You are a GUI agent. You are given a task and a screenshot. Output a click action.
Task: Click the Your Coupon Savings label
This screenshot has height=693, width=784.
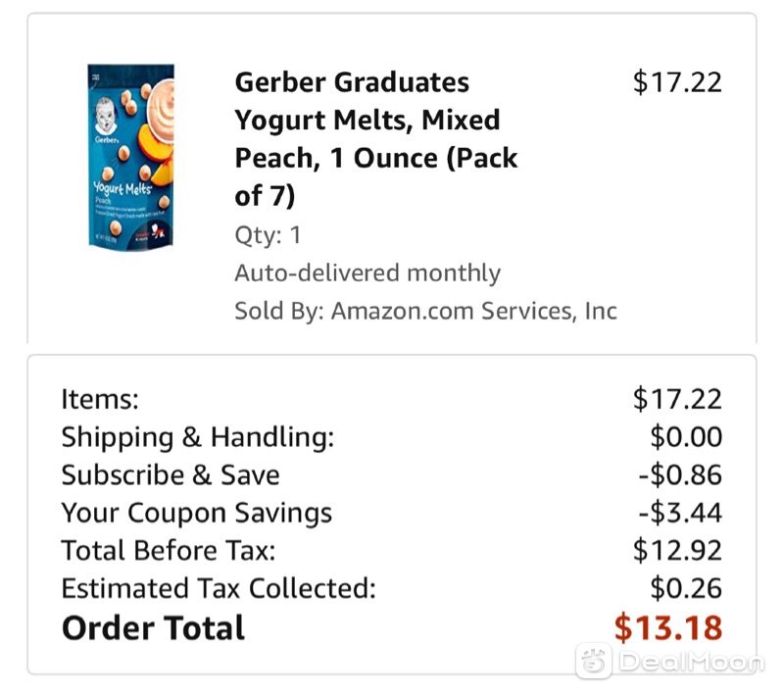[x=197, y=513]
